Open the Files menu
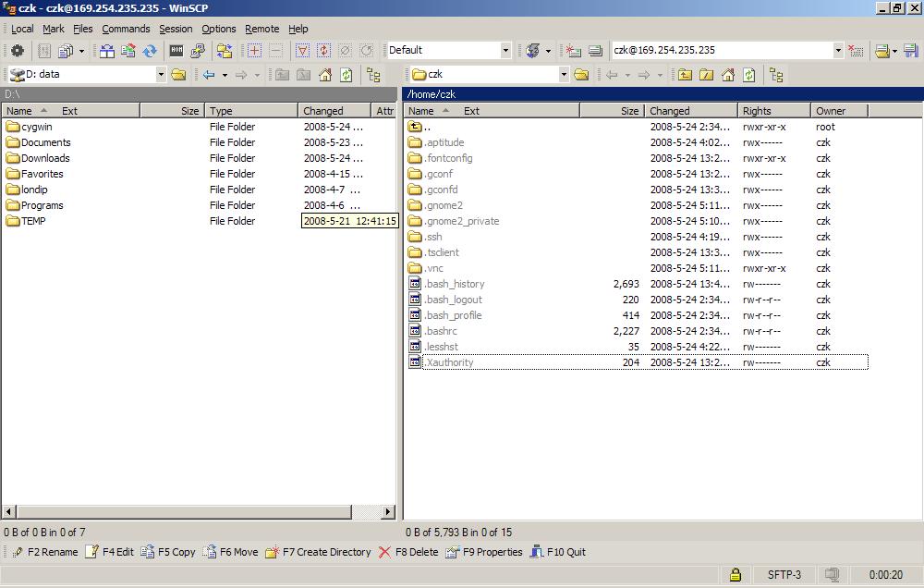 (x=82, y=29)
